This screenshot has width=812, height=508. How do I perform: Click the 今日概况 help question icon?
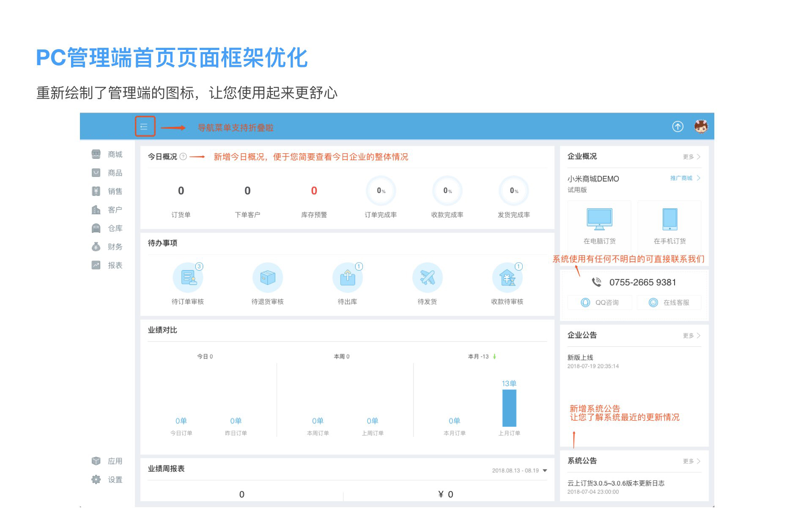pyautogui.click(x=183, y=157)
